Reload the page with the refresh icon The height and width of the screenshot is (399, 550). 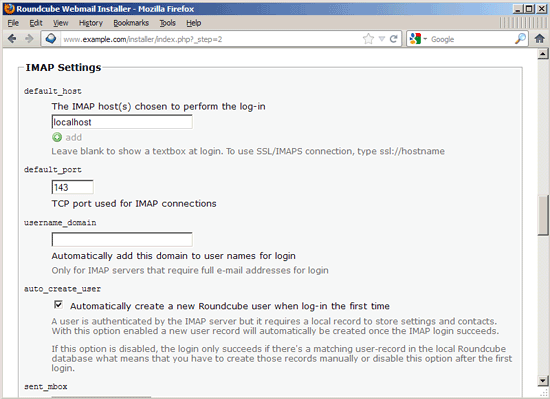coord(394,39)
